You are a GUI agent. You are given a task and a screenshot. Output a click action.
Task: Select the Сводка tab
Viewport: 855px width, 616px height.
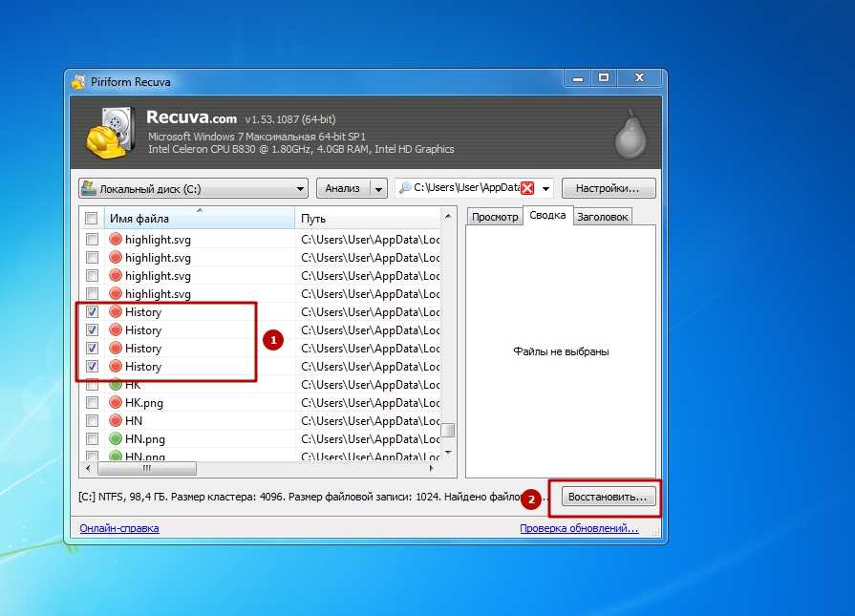[547, 215]
